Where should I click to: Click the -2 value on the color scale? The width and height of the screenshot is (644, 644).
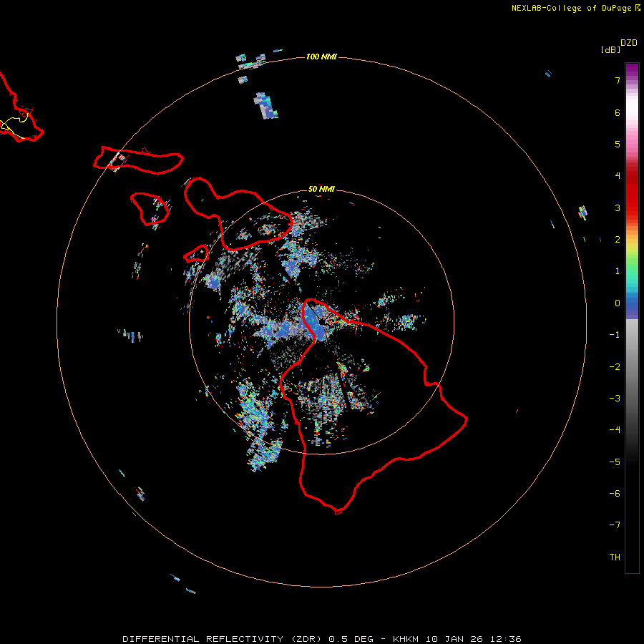[615, 367]
